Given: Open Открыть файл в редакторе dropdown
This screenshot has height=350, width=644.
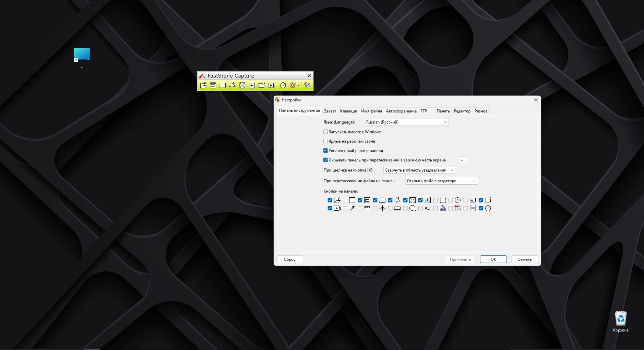Looking at the screenshot, I should point(442,181).
